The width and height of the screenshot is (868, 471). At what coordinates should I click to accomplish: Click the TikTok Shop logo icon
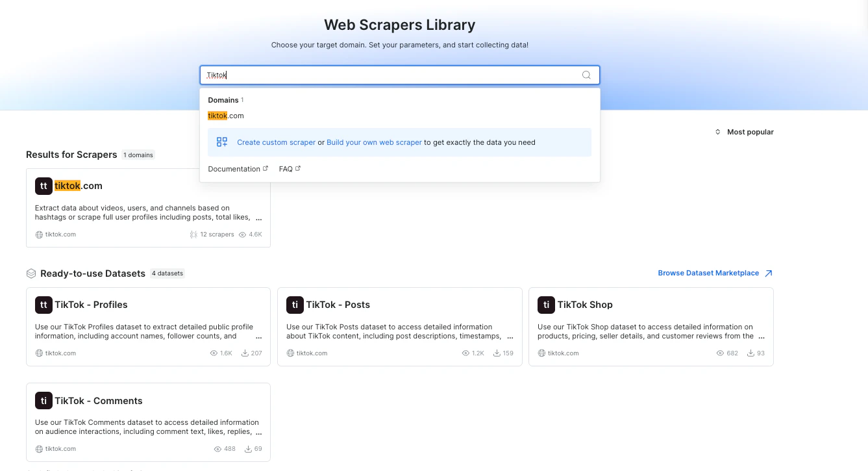(x=546, y=305)
